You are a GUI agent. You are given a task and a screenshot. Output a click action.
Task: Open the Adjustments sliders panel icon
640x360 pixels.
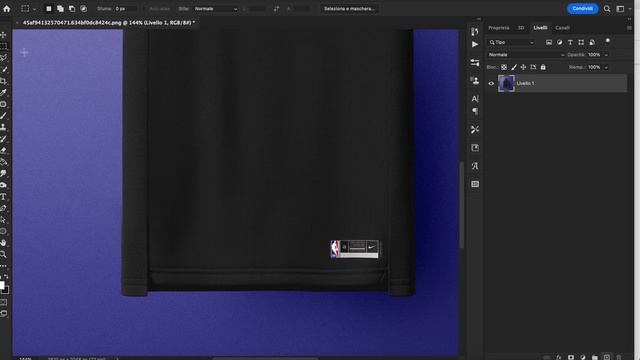[x=475, y=62]
